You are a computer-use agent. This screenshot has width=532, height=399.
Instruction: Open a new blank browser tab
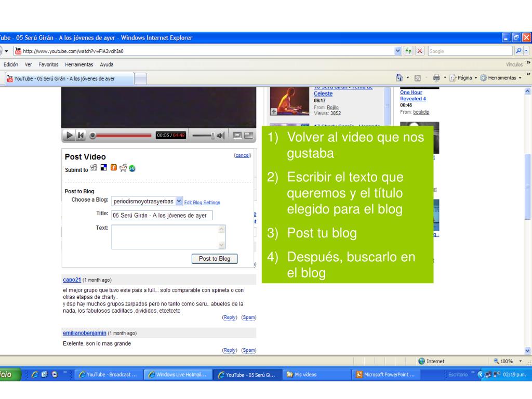pos(140,79)
